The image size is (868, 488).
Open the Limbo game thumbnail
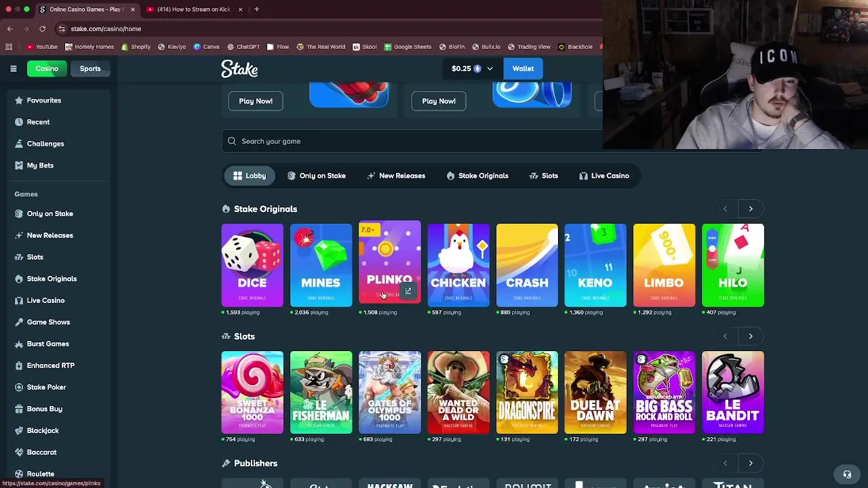[x=664, y=265]
